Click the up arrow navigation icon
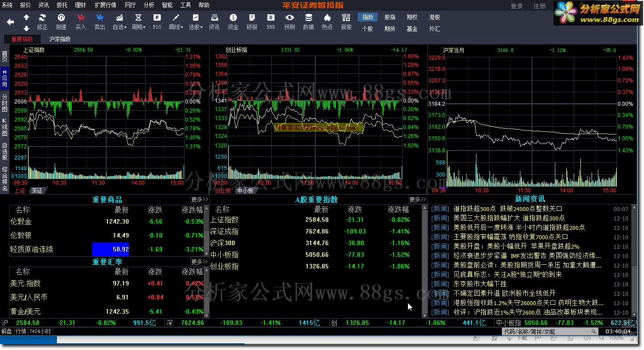 pyautogui.click(x=26, y=17)
